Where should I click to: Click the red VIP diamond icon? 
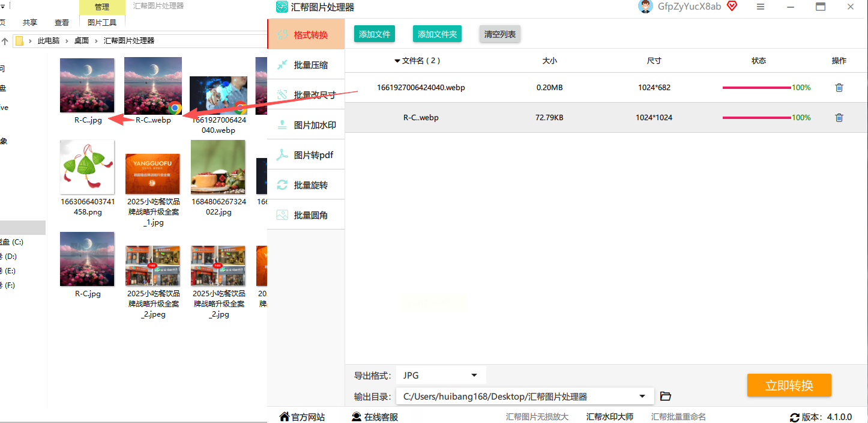pyautogui.click(x=732, y=7)
